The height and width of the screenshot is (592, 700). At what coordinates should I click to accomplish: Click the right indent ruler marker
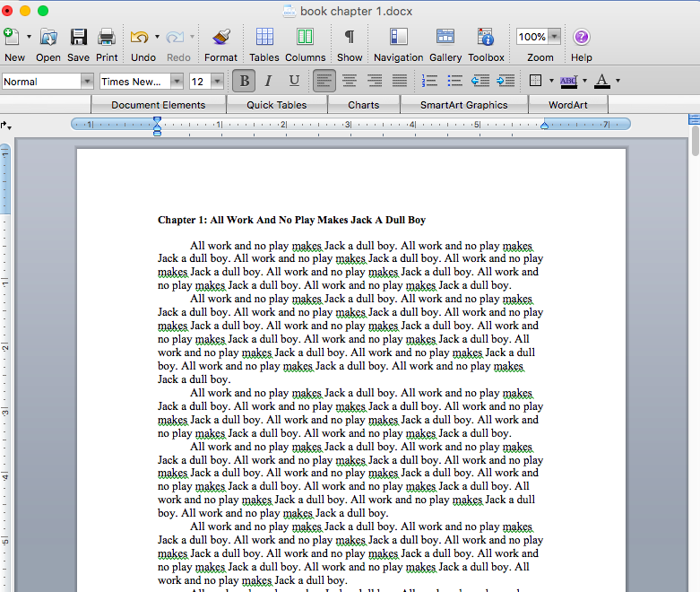point(544,126)
